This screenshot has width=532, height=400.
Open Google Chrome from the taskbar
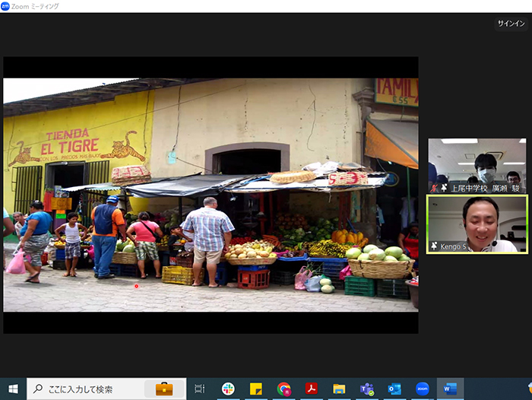click(x=283, y=389)
